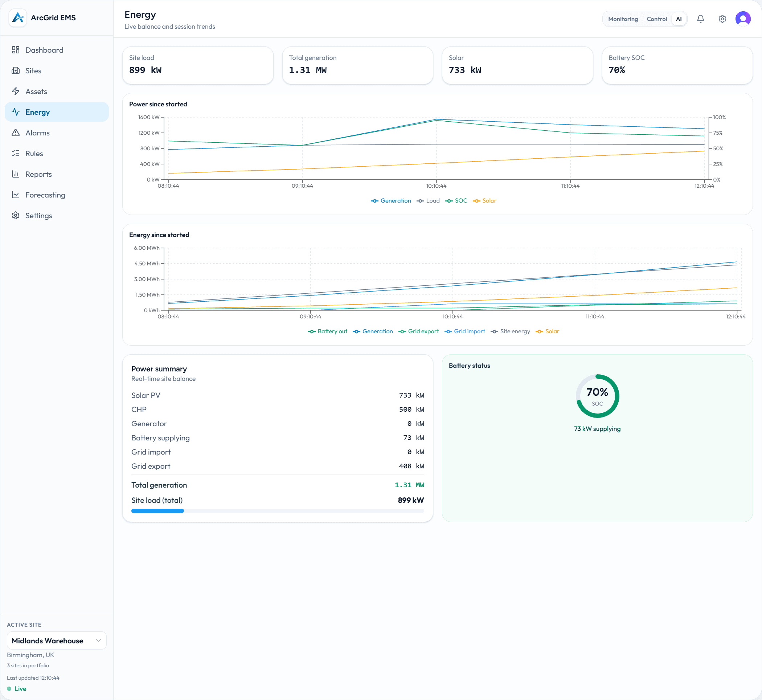
Task: Toggle Grid import series in Energy legend
Action: pyautogui.click(x=464, y=331)
